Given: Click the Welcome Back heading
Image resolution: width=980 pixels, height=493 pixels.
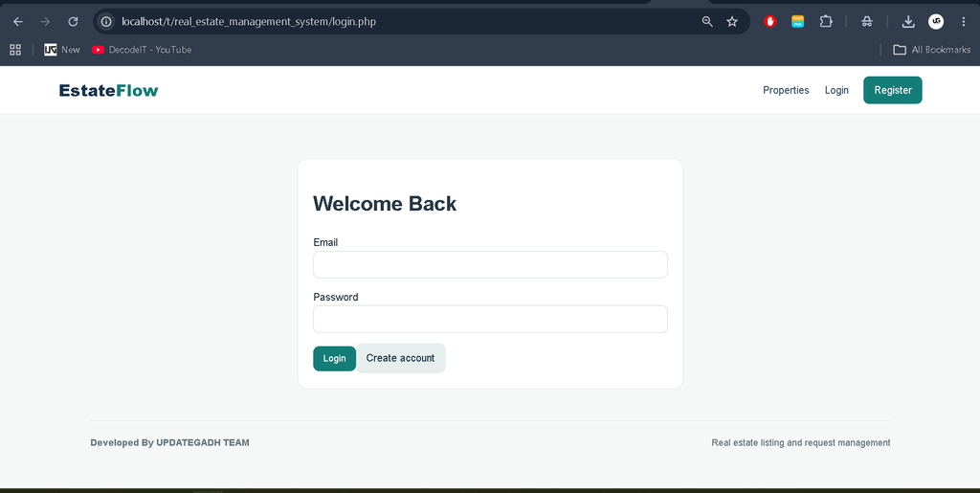Looking at the screenshot, I should click(x=385, y=204).
